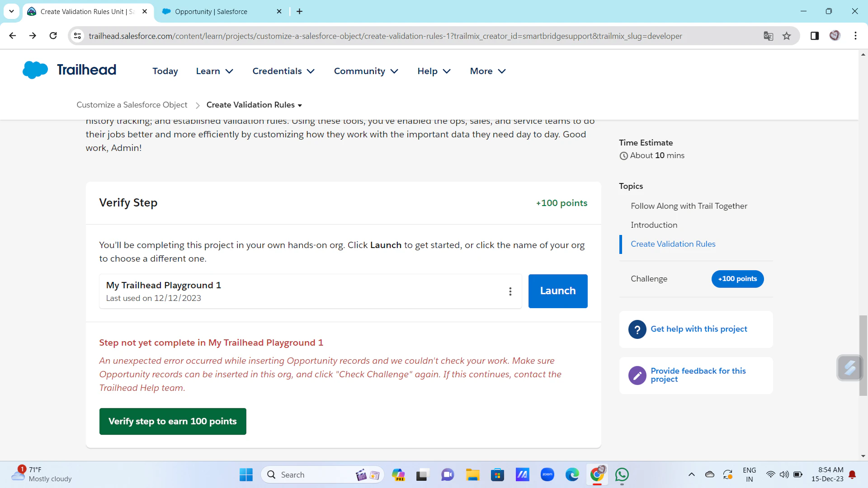Viewport: 868px width, 488px height.
Task: Go back to the previous page
Action: (12, 36)
